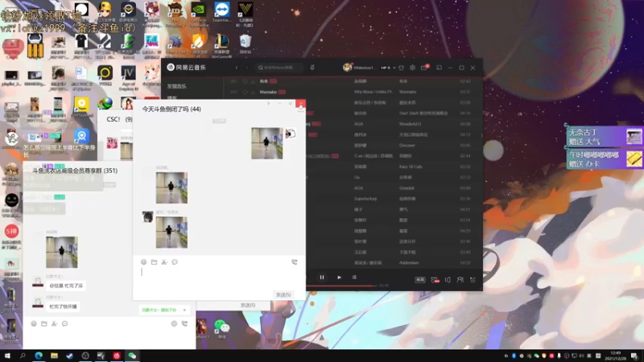
Task: Expand the account dropdown arrow next to VIP badge
Action: [x=394, y=68]
